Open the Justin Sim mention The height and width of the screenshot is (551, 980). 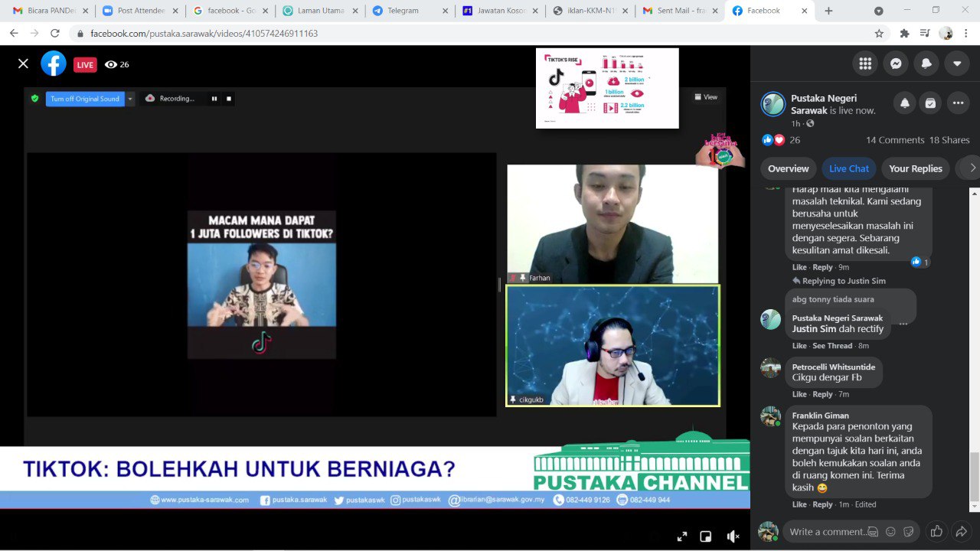(x=814, y=329)
